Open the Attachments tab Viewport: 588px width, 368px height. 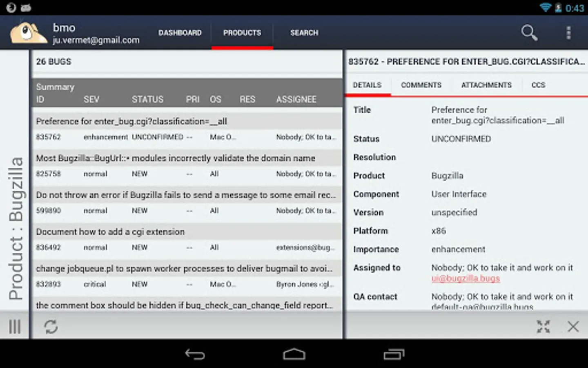pyautogui.click(x=486, y=85)
